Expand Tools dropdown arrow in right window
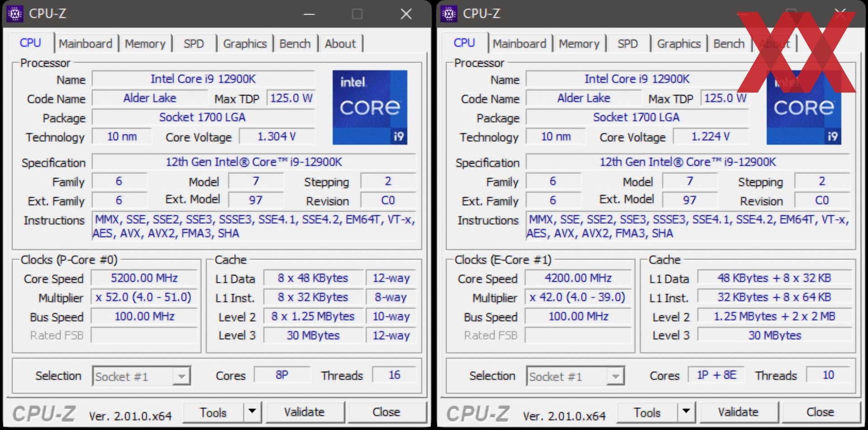The height and width of the screenshot is (430, 868). click(686, 411)
